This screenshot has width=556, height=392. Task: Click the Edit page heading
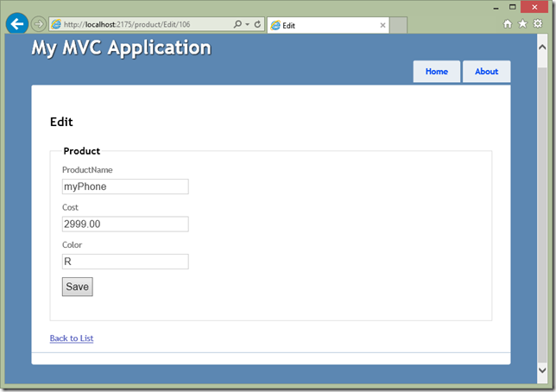coord(61,122)
